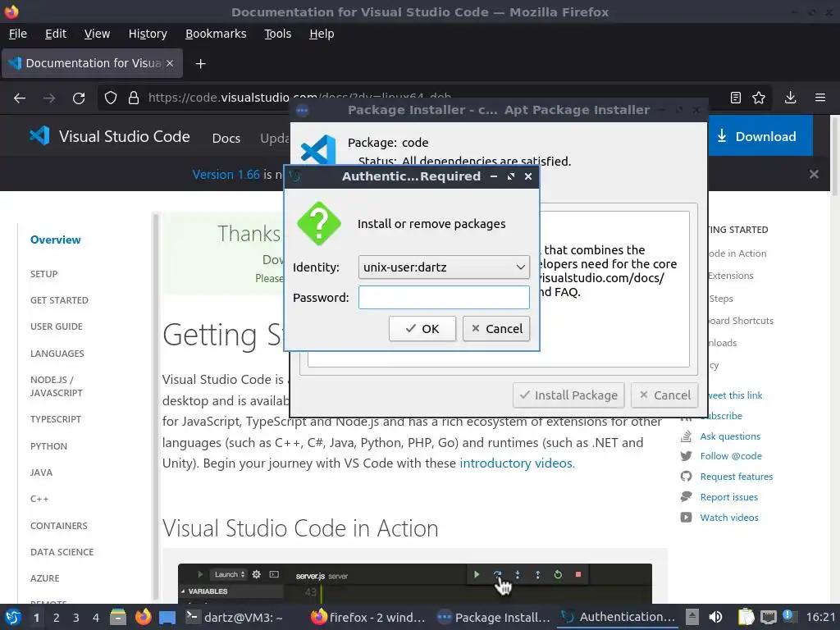This screenshot has height=630, width=840.
Task: Open DATA SCIENCE section in sidebar
Action: 62,552
